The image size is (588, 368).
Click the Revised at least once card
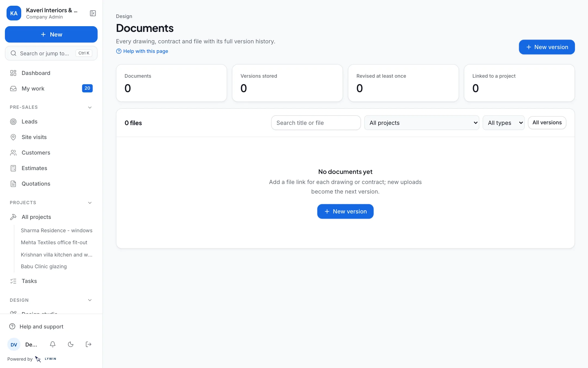click(403, 83)
